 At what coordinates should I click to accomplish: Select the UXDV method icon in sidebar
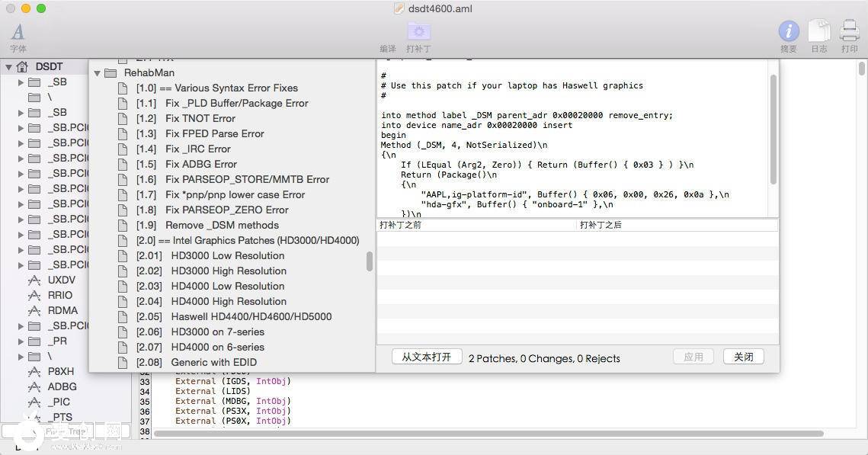pyautogui.click(x=34, y=280)
